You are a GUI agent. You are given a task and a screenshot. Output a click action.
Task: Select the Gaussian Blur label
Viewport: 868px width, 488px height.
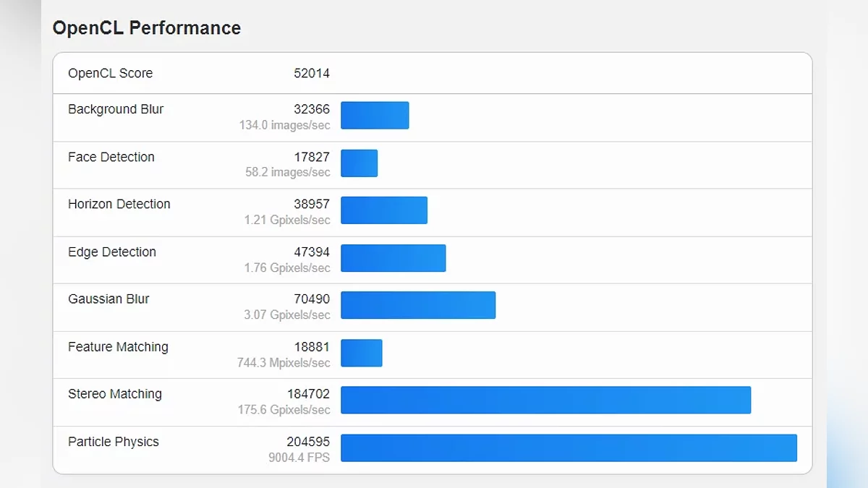coord(109,299)
